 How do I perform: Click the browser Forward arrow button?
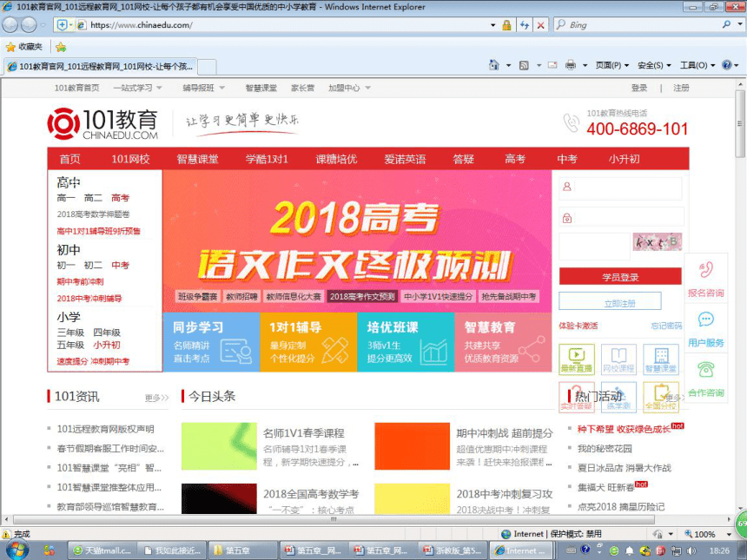29,25
